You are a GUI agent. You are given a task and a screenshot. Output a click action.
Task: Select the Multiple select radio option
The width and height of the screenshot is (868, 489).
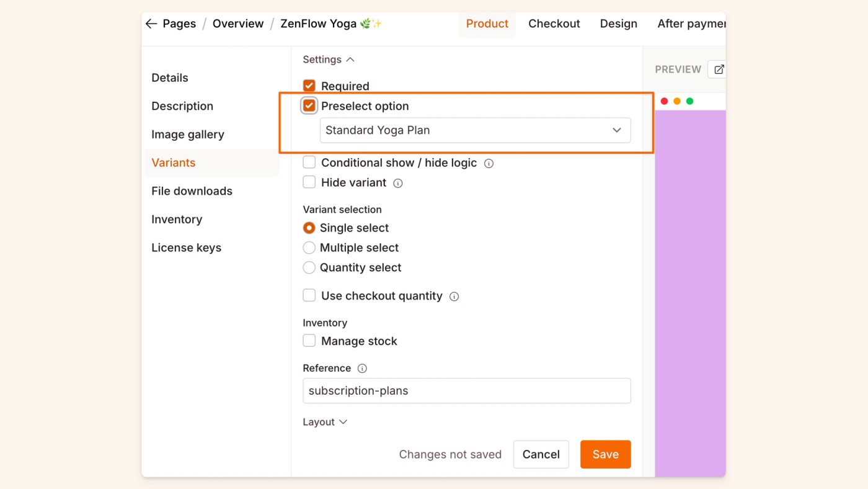[309, 248]
